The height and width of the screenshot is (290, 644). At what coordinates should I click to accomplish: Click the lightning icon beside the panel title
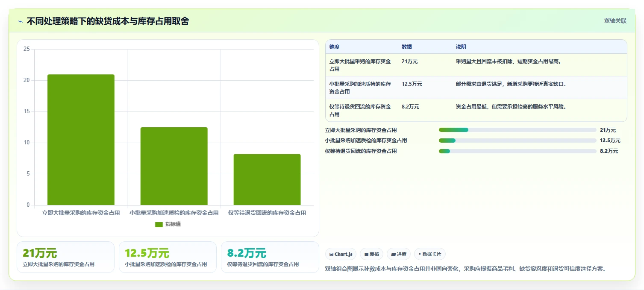20,21
